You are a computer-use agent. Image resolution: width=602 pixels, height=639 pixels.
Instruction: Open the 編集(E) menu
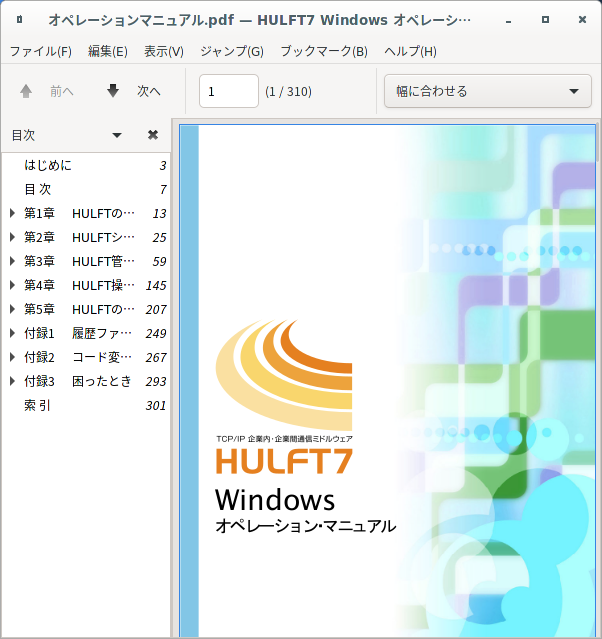[x=108, y=51]
